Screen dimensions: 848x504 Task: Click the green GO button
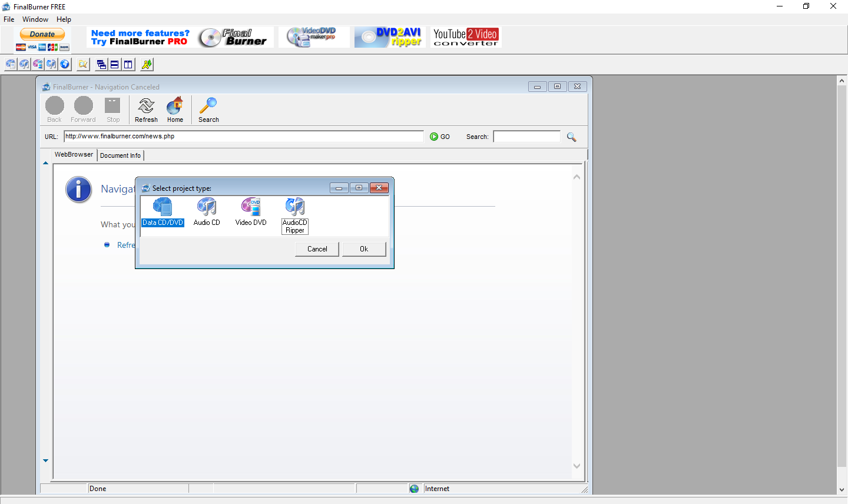click(440, 137)
